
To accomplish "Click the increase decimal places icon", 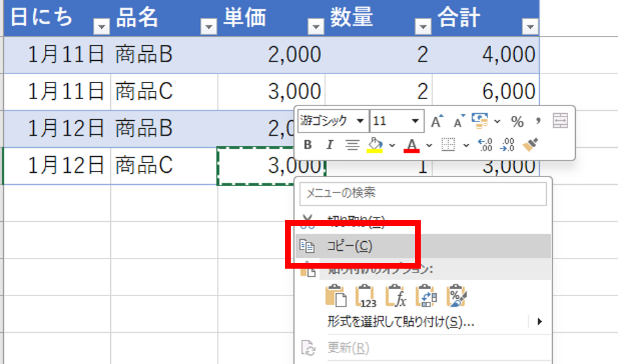I will [485, 145].
